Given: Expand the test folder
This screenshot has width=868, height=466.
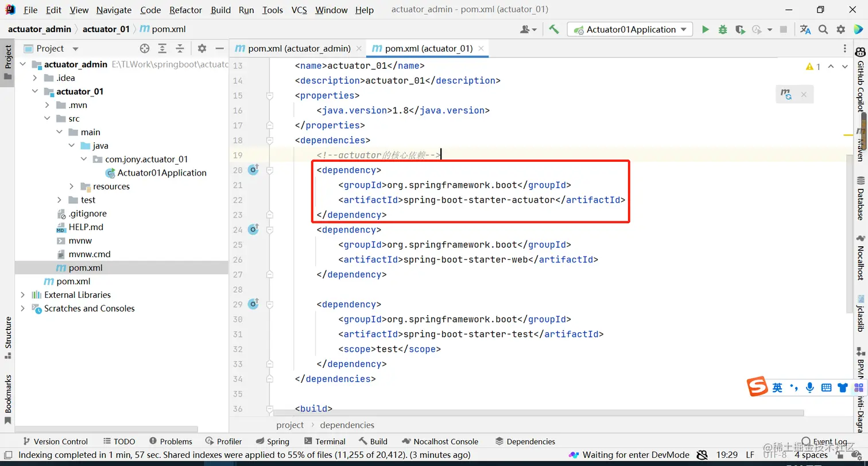Looking at the screenshot, I should click(59, 200).
